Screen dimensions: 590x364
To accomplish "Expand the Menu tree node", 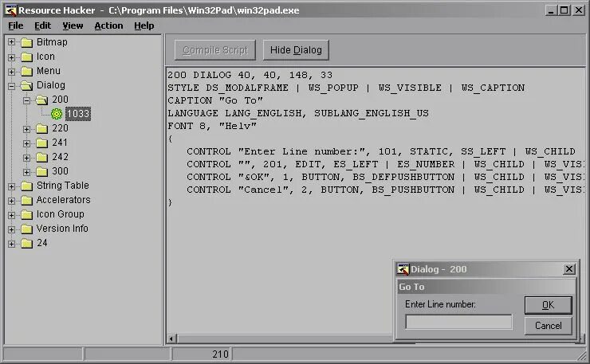I will point(11,72).
